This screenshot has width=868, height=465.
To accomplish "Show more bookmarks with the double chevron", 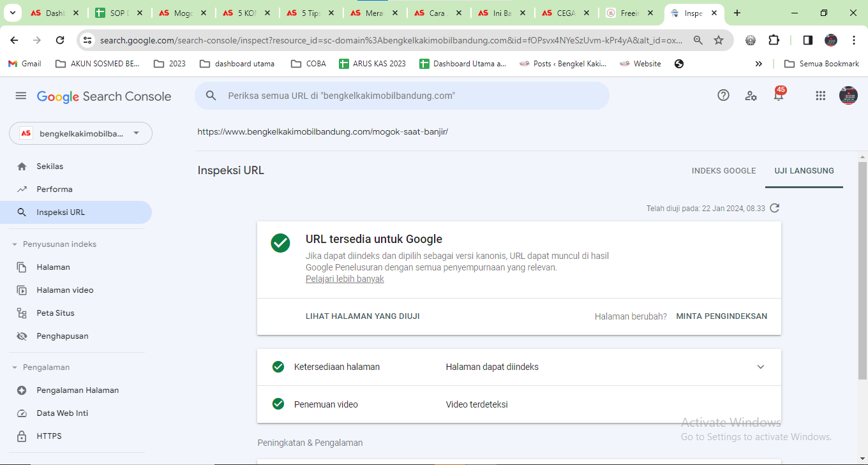I will coord(758,64).
